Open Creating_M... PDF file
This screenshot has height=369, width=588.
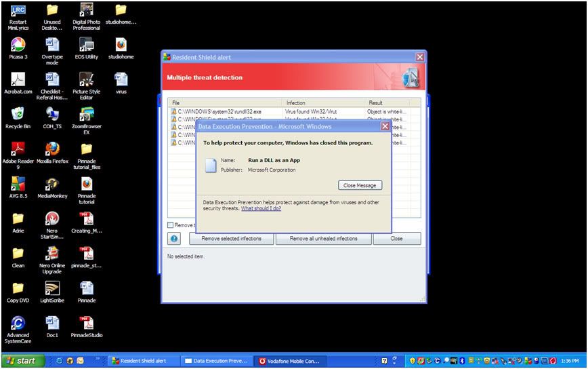tap(87, 222)
